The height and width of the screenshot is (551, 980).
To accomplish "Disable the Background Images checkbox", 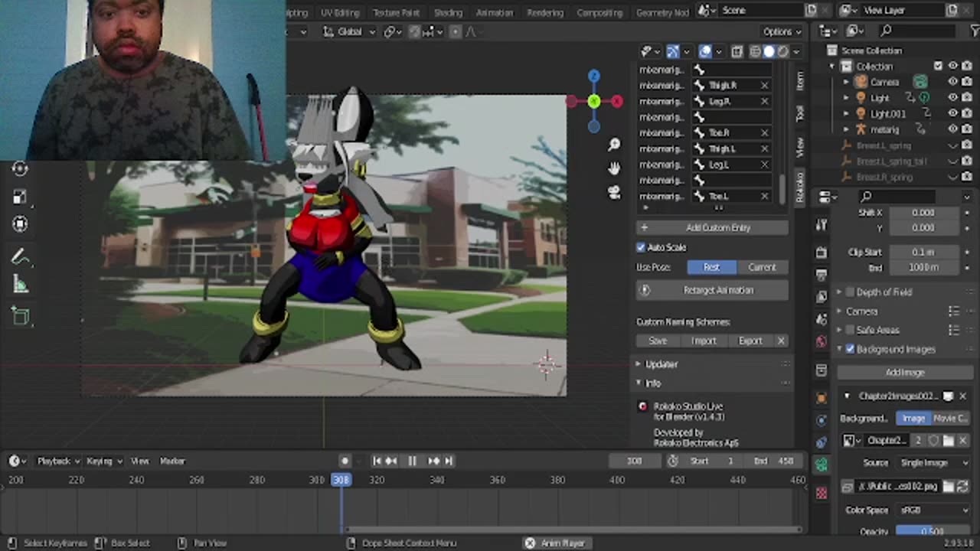I will pyautogui.click(x=850, y=349).
